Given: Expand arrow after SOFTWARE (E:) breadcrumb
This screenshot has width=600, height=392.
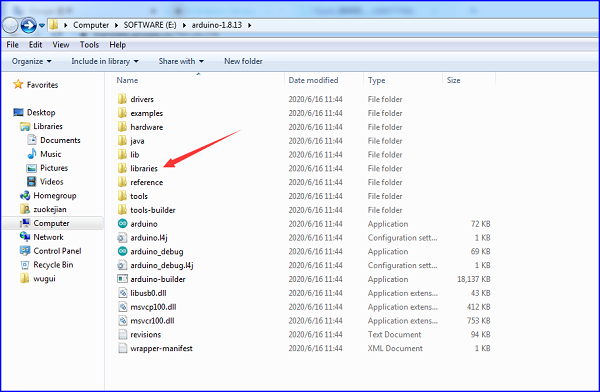Looking at the screenshot, I should [184, 25].
